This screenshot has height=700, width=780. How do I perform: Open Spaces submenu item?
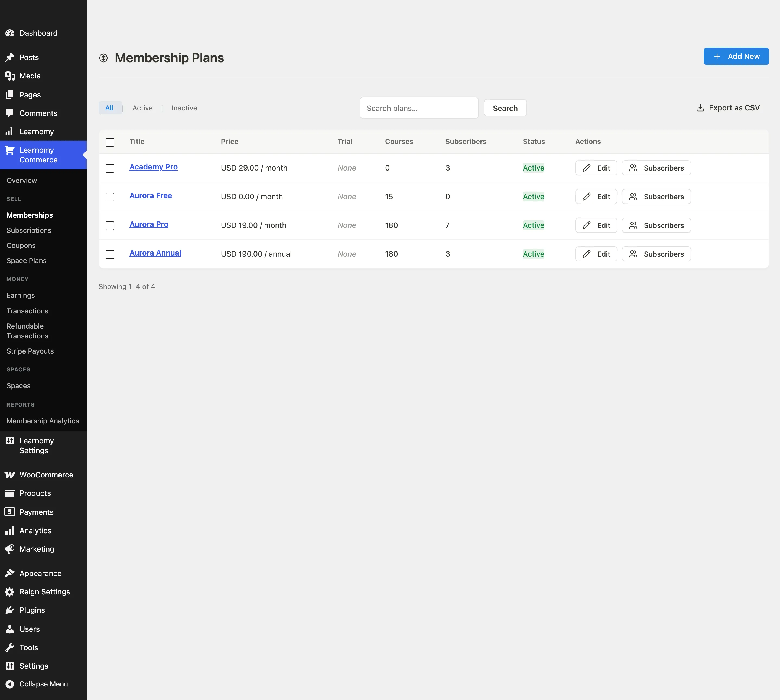(x=18, y=386)
